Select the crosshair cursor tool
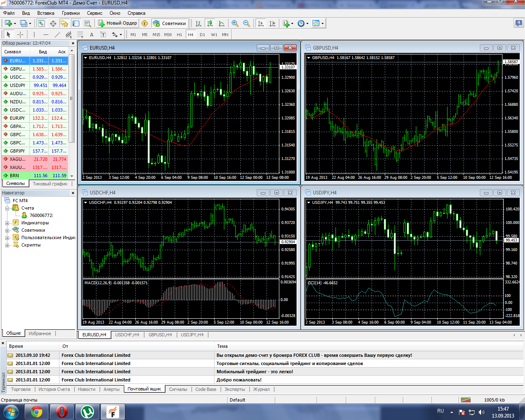This screenshot has height=420, width=525. [x=20, y=35]
